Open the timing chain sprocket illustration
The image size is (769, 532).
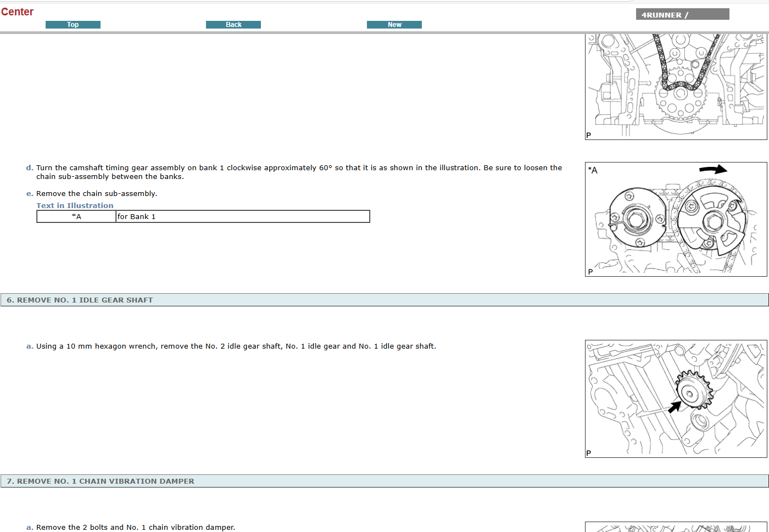[676, 86]
